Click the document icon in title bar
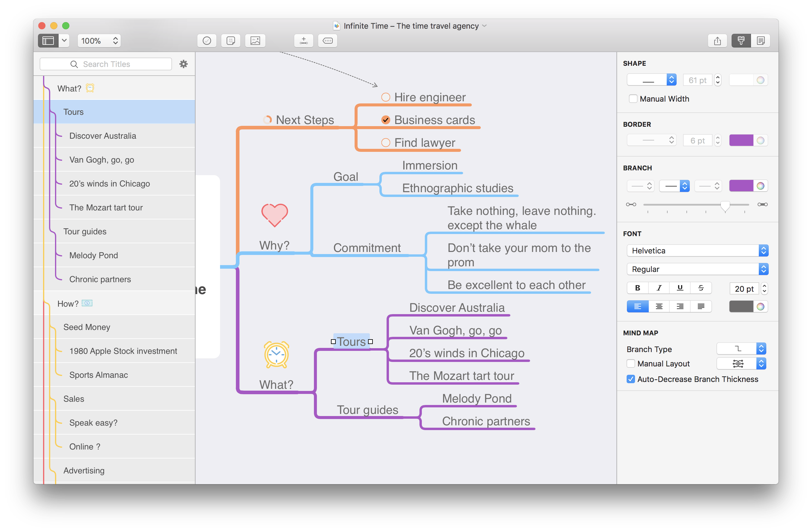The width and height of the screenshot is (812, 532). [x=336, y=26]
